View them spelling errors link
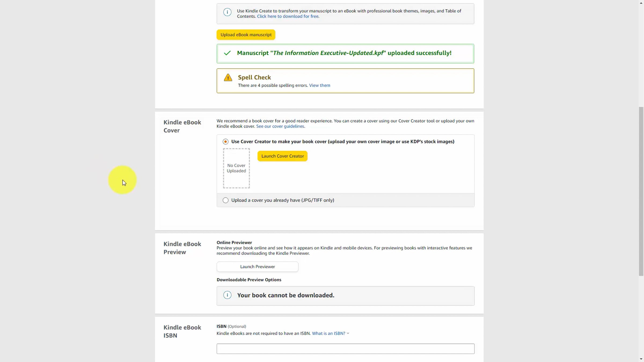 pyautogui.click(x=319, y=85)
